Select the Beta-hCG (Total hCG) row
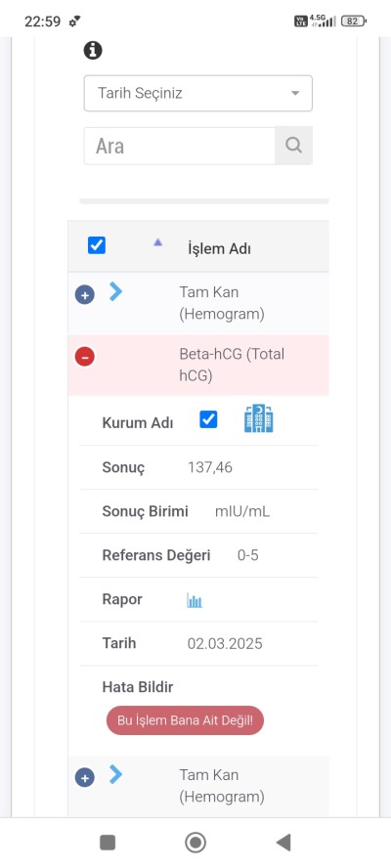Image resolution: width=391 pixels, height=868 pixels. (198, 365)
